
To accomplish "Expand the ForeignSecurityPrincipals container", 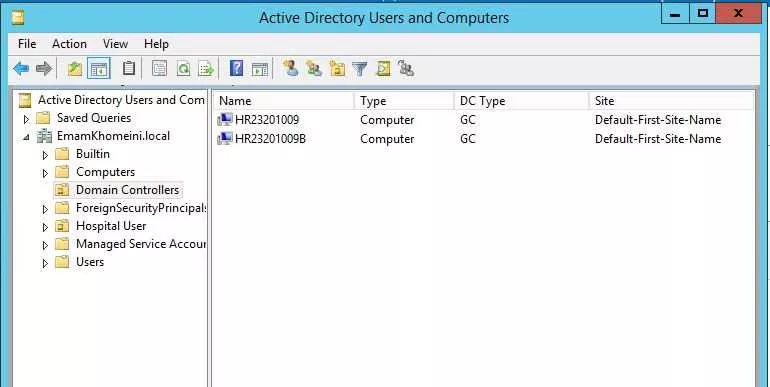I will click(x=45, y=209).
